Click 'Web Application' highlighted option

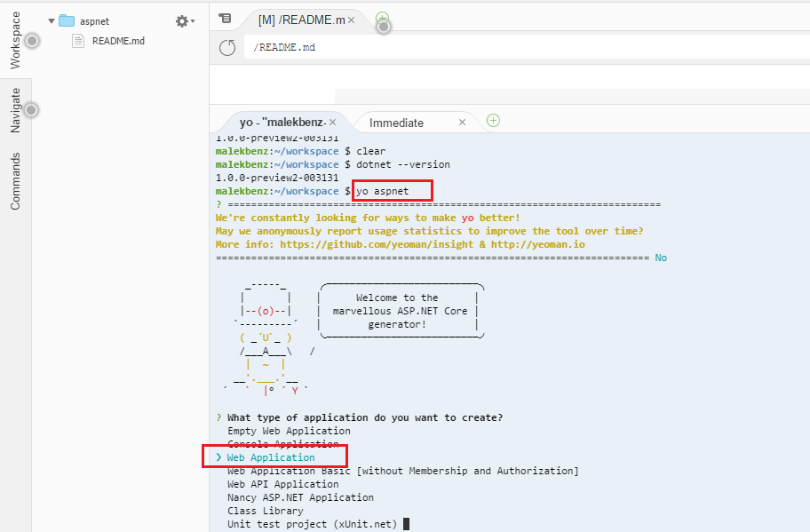click(x=271, y=457)
